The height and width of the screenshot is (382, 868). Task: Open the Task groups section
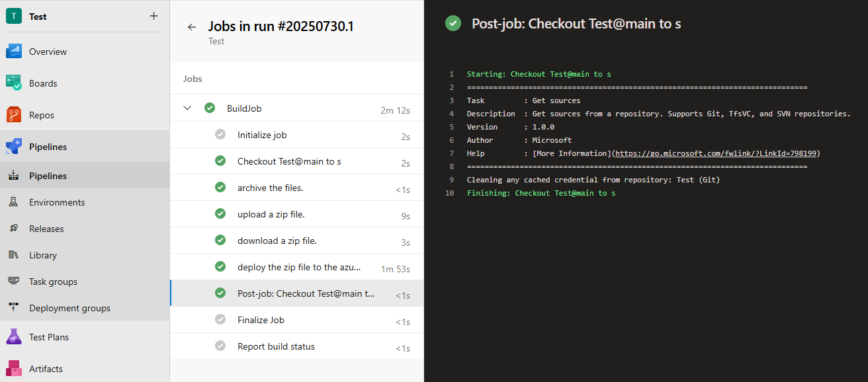click(x=53, y=281)
